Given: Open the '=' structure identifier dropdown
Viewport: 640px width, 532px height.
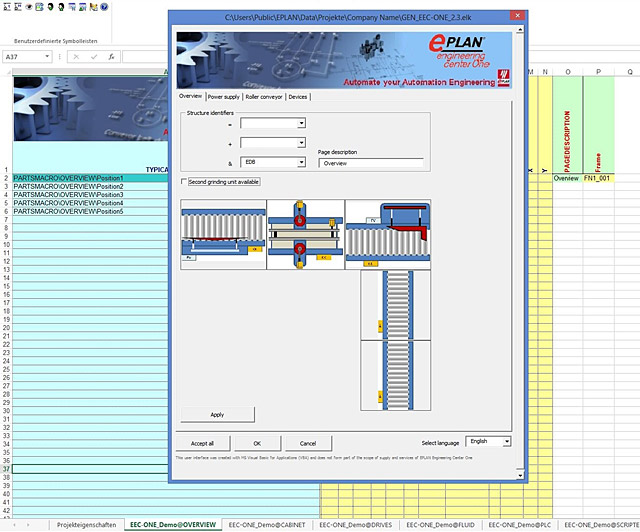Looking at the screenshot, I should coord(301,123).
